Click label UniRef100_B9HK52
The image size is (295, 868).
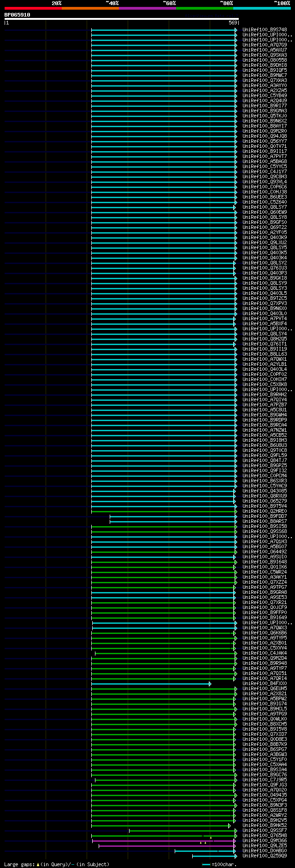(x=265, y=826)
